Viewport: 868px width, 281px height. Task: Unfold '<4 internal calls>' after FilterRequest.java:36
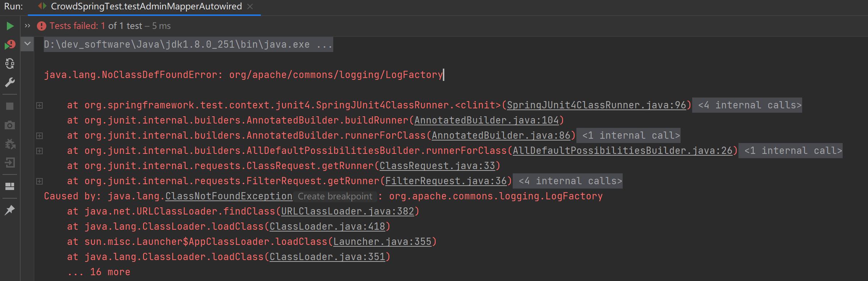[568, 181]
